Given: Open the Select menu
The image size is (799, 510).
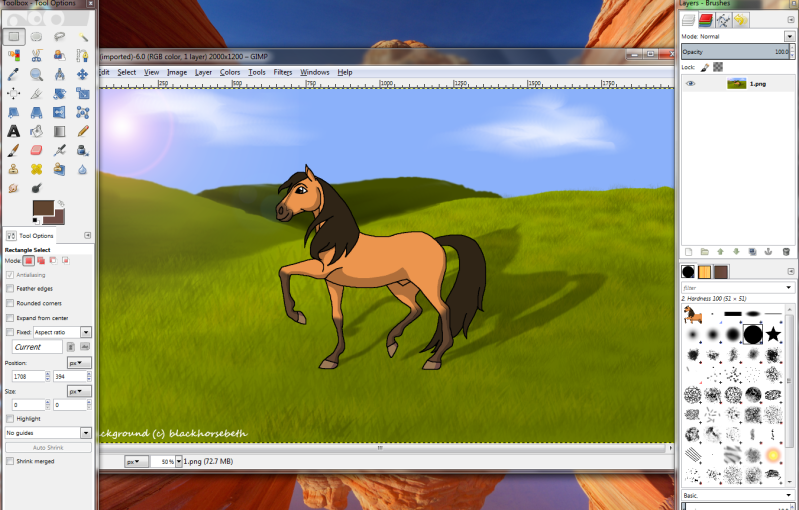Looking at the screenshot, I should coord(126,72).
